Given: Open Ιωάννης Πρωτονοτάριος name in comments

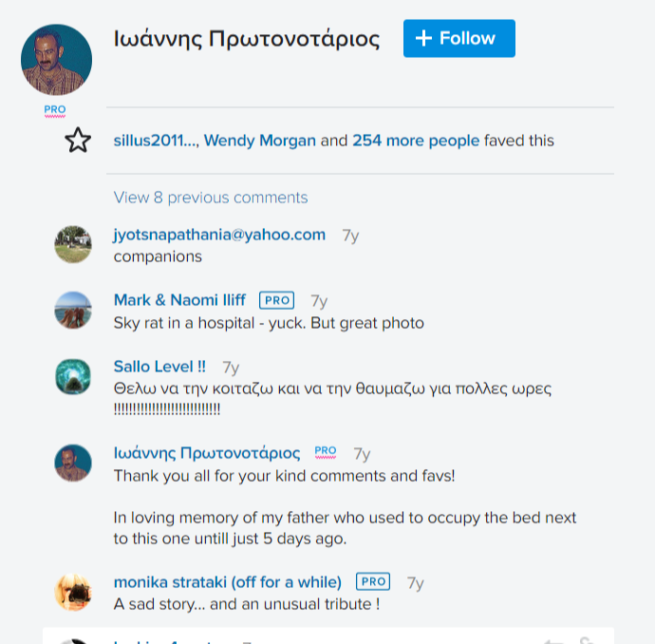Looking at the screenshot, I should pyautogui.click(x=207, y=453).
